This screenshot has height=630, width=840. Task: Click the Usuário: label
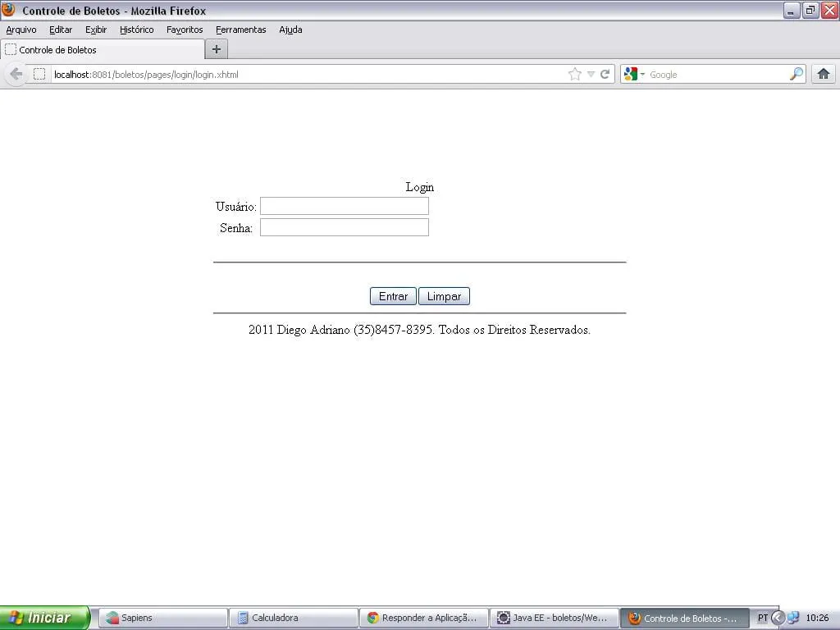coord(235,206)
